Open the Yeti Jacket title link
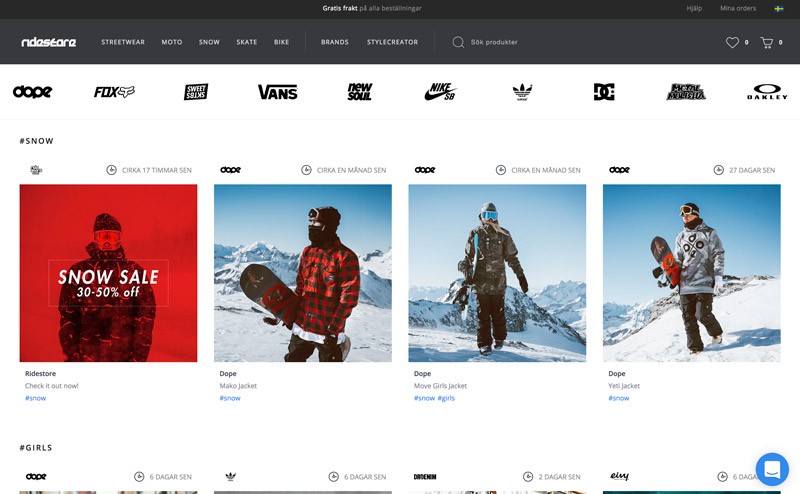 pos(623,386)
